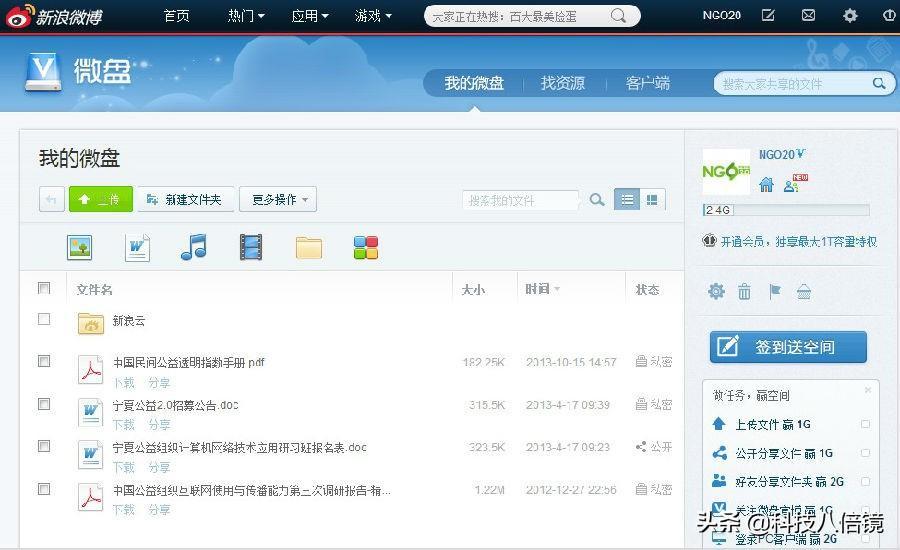
Task: Go back with the arrow button
Action: tap(51, 199)
